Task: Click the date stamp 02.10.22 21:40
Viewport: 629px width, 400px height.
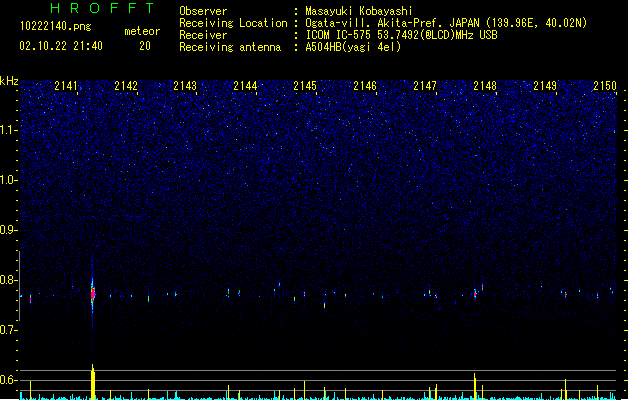Action: click(x=61, y=46)
